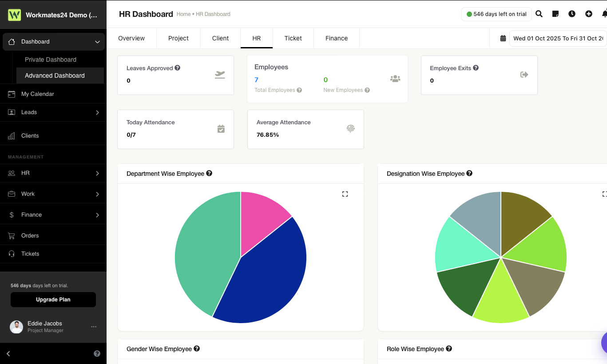Switch to the Finance tab
Viewport: 607px width, 364px height.
click(337, 38)
